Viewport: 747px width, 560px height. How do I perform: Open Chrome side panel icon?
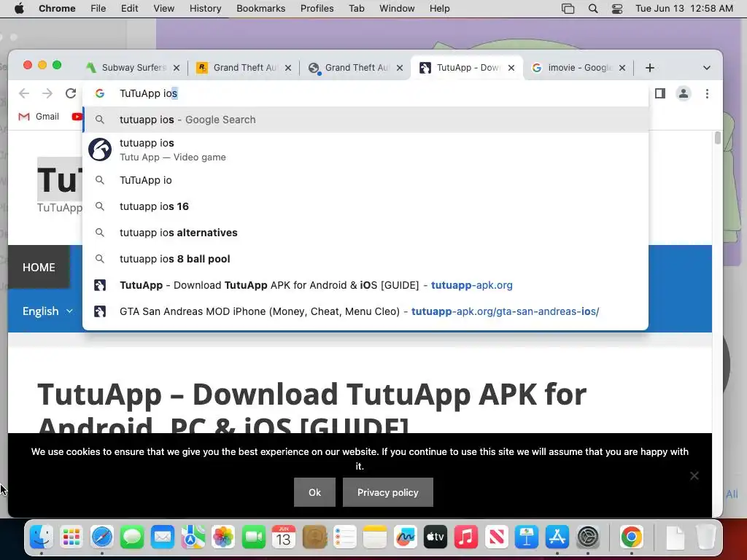pyautogui.click(x=659, y=93)
